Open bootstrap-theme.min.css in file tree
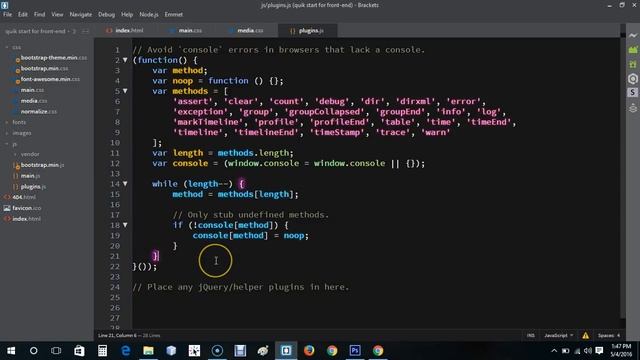640x360 pixels. (x=53, y=58)
